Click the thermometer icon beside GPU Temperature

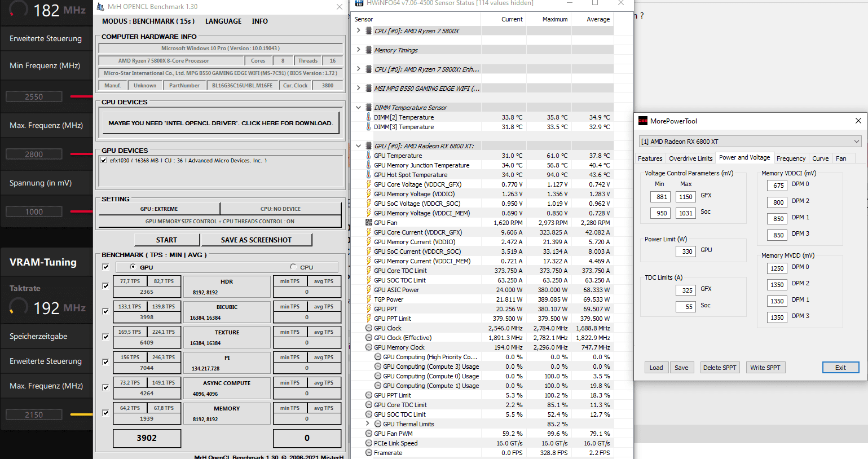tap(369, 156)
